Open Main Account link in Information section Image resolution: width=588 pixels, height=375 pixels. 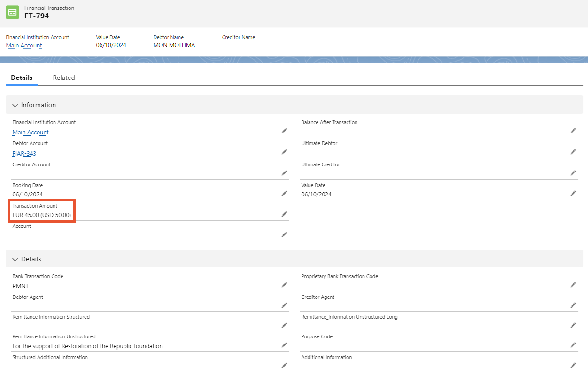point(31,133)
